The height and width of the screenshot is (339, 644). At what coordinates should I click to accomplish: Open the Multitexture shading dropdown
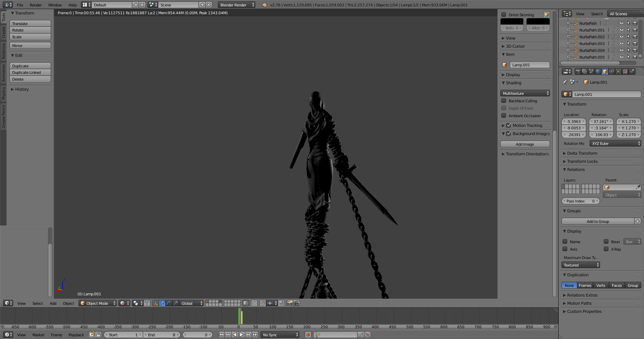click(x=525, y=93)
